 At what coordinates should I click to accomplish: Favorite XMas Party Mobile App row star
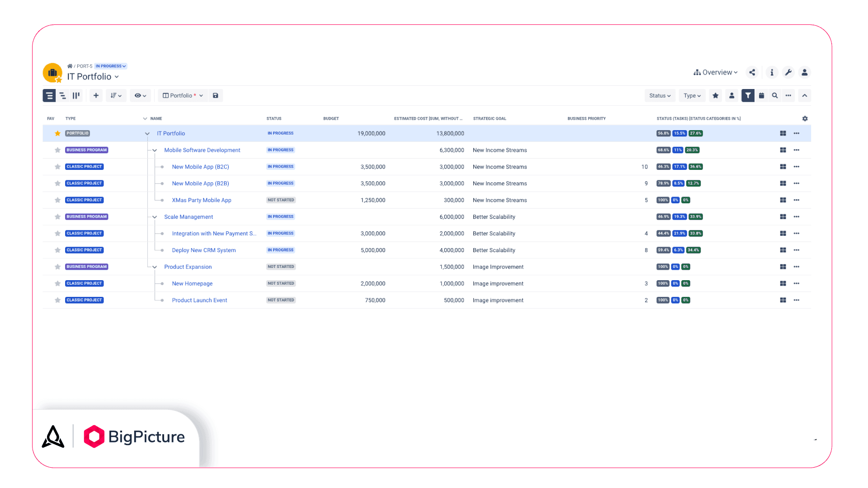(57, 200)
